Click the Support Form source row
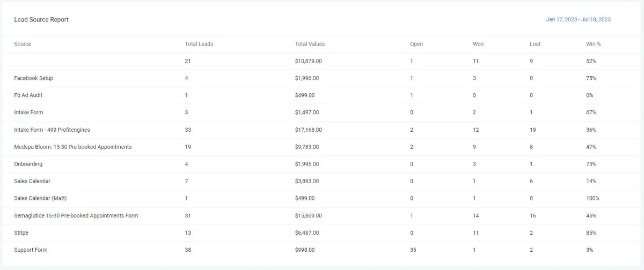Viewport: 644px width, 270px height. pos(322,250)
